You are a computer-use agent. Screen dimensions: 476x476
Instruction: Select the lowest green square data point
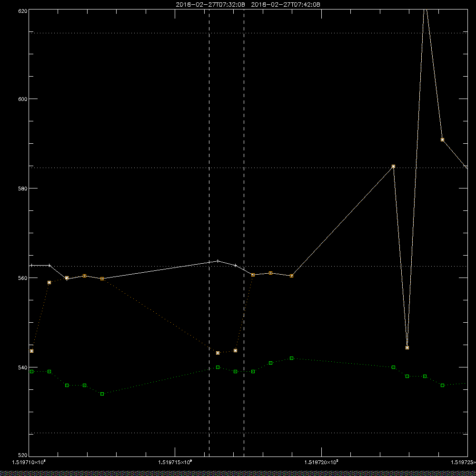pyautogui.click(x=102, y=394)
